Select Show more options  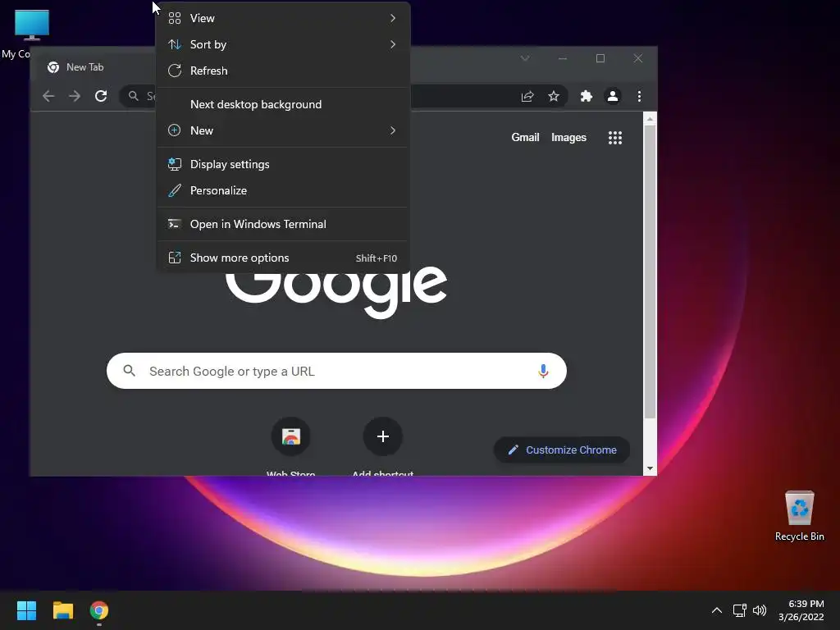[283, 258]
